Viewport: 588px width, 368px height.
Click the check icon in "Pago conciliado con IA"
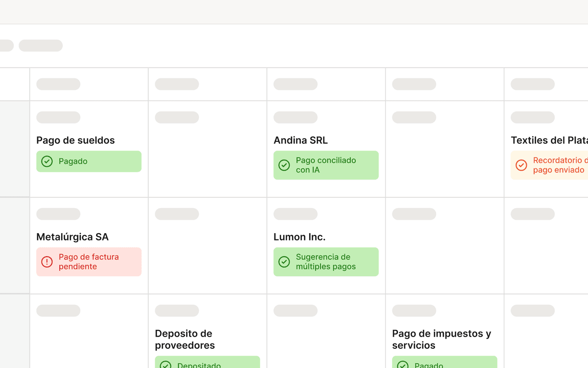(284, 165)
